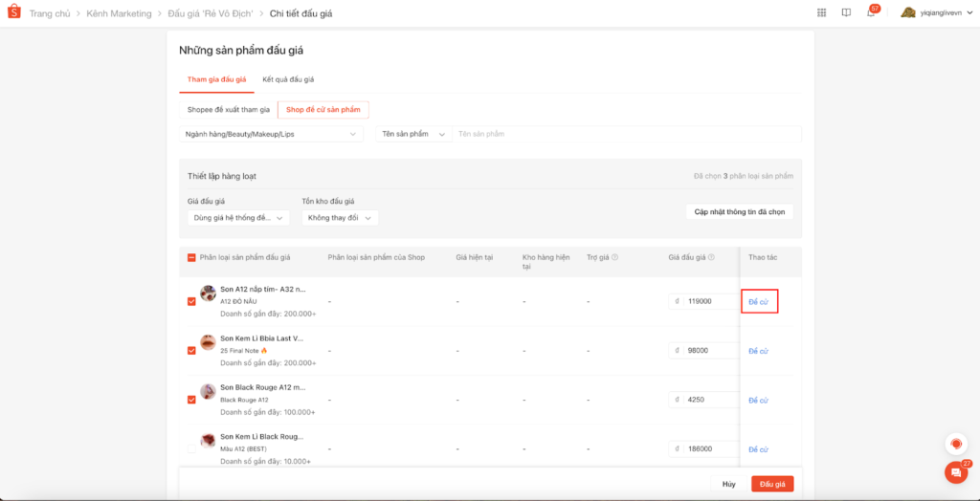
Task: Click the red record floating icon
Action: 955,444
